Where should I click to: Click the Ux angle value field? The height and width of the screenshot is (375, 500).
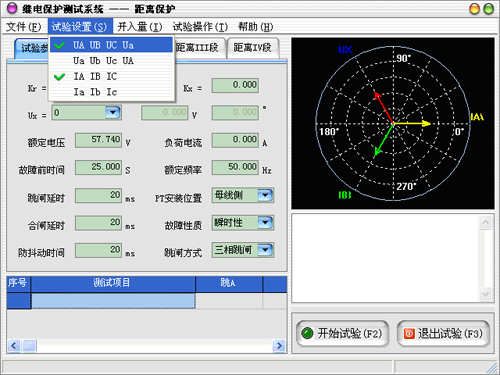click(x=235, y=113)
